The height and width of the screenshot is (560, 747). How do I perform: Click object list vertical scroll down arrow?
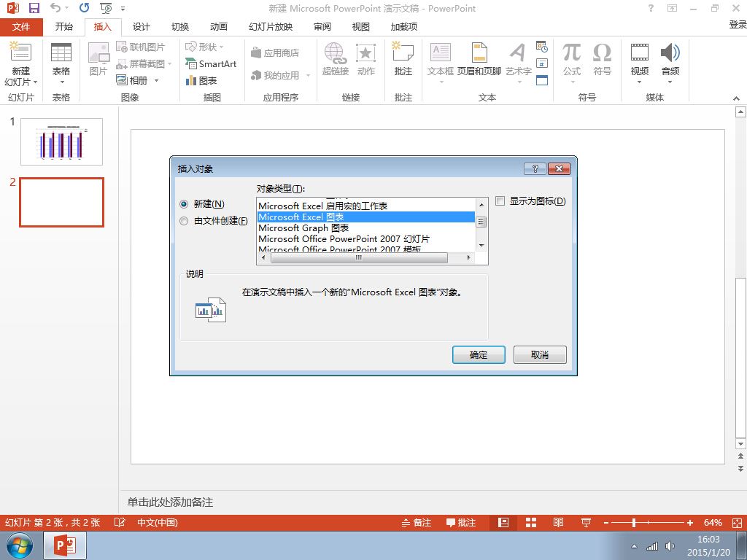(x=481, y=246)
